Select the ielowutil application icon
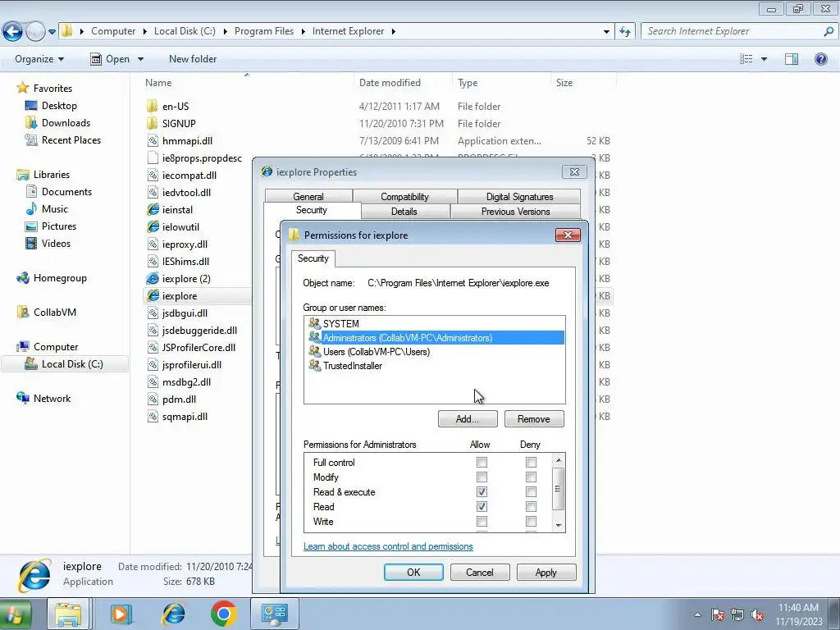Image resolution: width=840 pixels, height=630 pixels. 153,226
